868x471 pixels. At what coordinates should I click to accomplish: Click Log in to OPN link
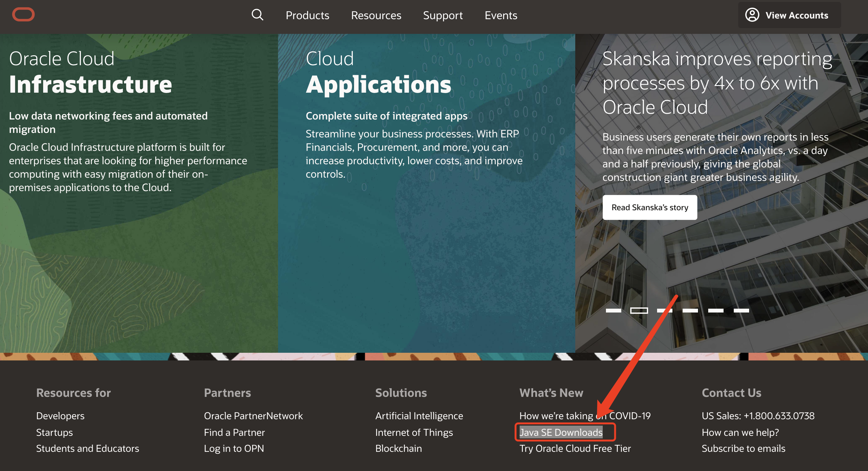(234, 448)
